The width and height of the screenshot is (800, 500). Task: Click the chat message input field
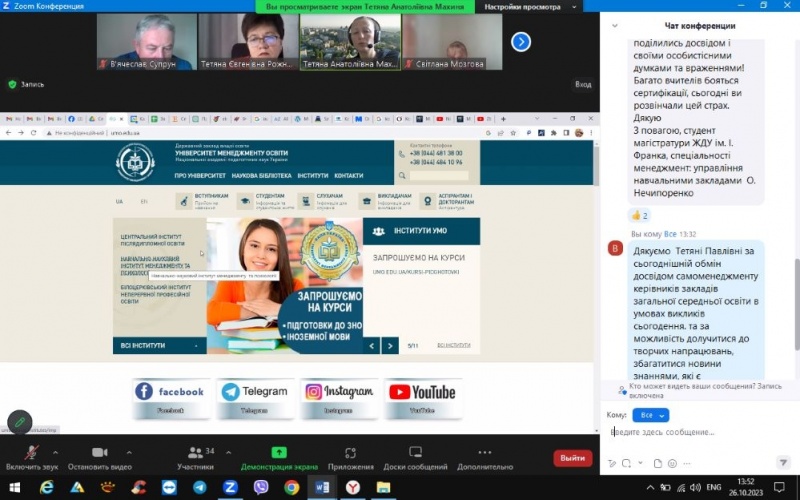[700, 432]
